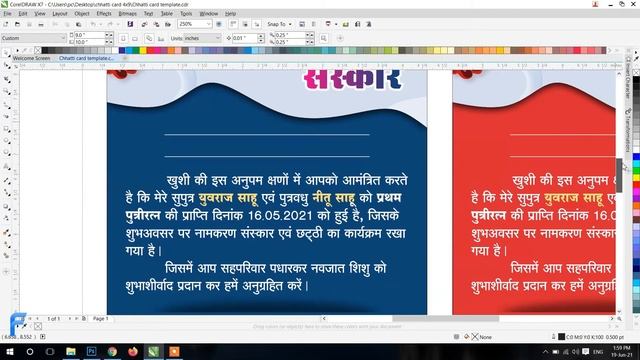Screen dimensions: 640x360
Task: Click the Page 1 tab
Action: 100,318
